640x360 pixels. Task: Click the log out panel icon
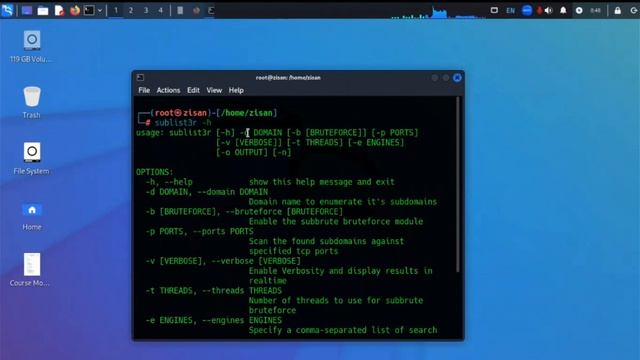click(x=634, y=11)
